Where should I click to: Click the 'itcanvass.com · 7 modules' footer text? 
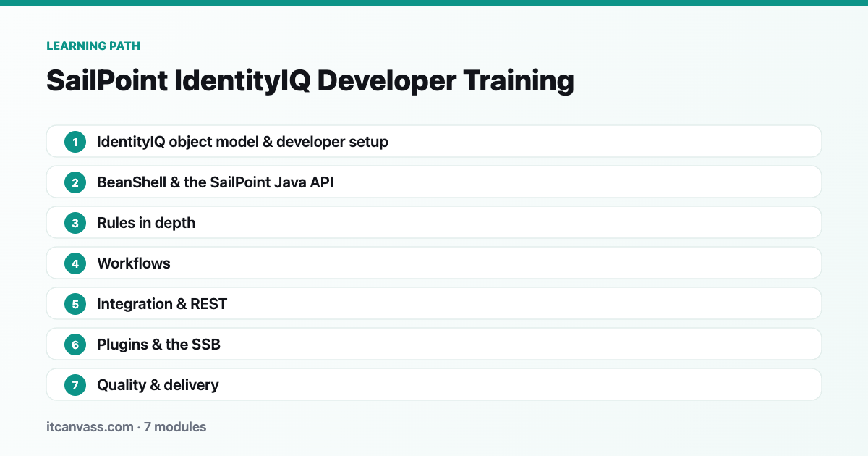(126, 427)
